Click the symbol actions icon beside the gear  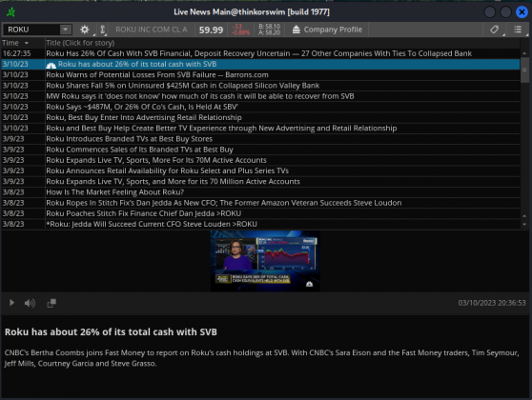click(102, 30)
